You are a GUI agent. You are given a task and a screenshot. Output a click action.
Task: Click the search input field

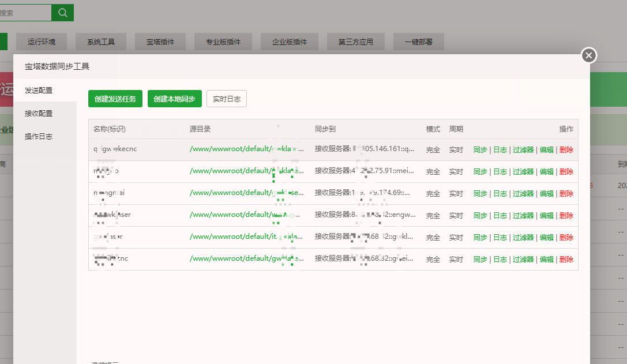click(x=25, y=13)
